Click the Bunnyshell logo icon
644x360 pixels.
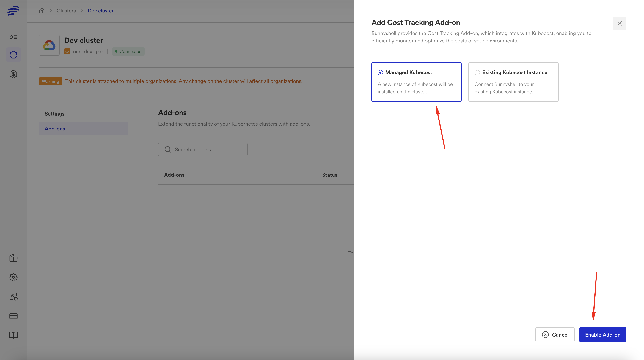point(13,10)
